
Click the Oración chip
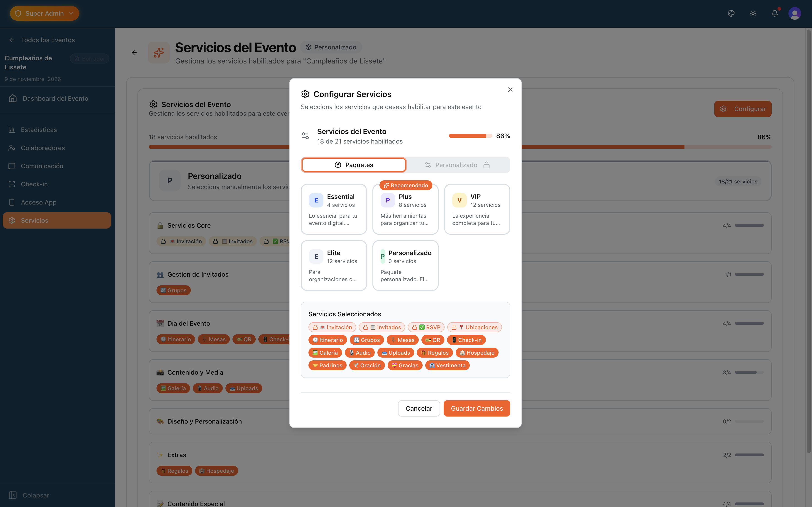point(367,366)
